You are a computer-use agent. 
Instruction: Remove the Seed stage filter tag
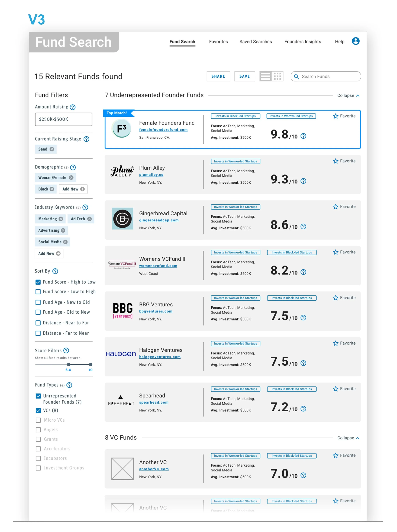click(52, 149)
